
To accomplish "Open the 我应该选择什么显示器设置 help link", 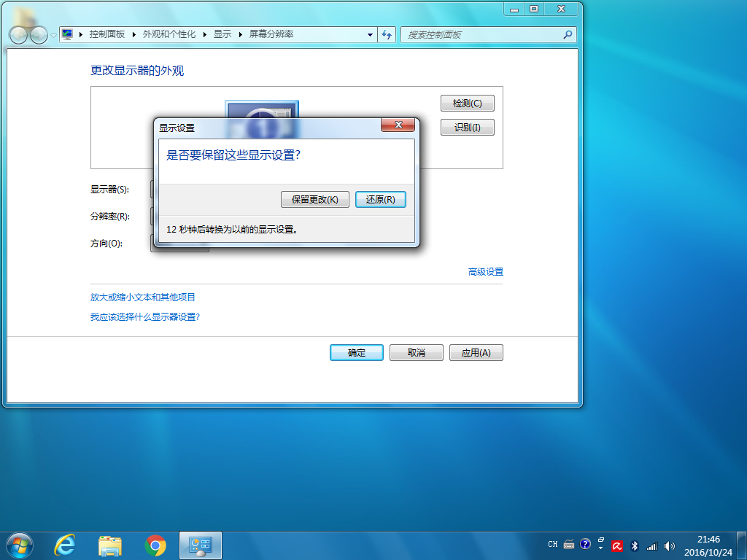I will (145, 317).
